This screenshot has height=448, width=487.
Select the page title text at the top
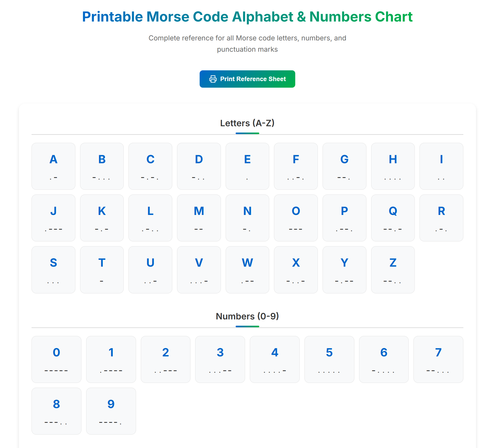point(247,17)
